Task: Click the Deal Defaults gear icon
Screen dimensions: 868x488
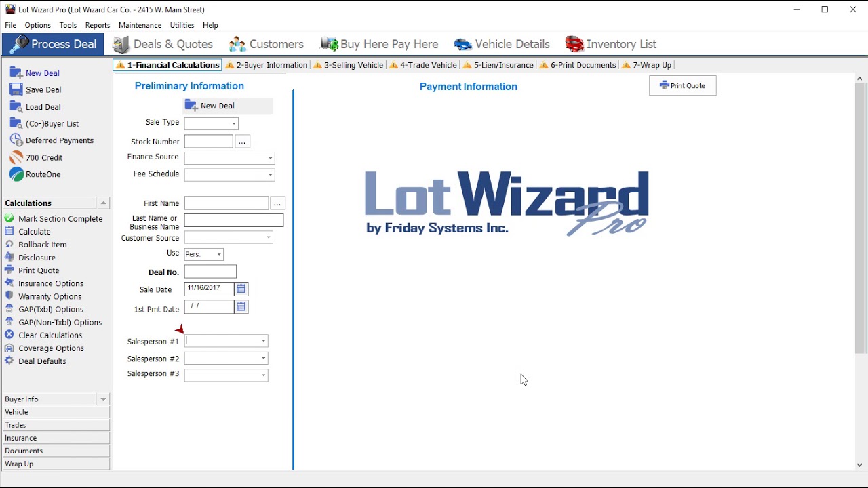Action: coord(9,361)
